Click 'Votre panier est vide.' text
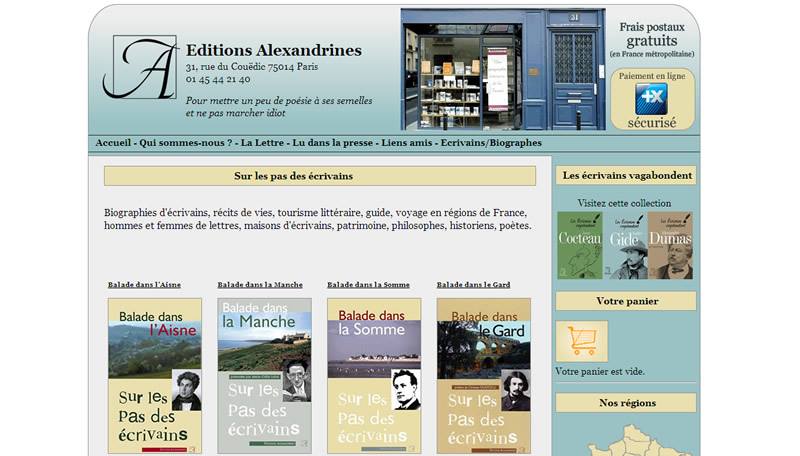 (600, 371)
